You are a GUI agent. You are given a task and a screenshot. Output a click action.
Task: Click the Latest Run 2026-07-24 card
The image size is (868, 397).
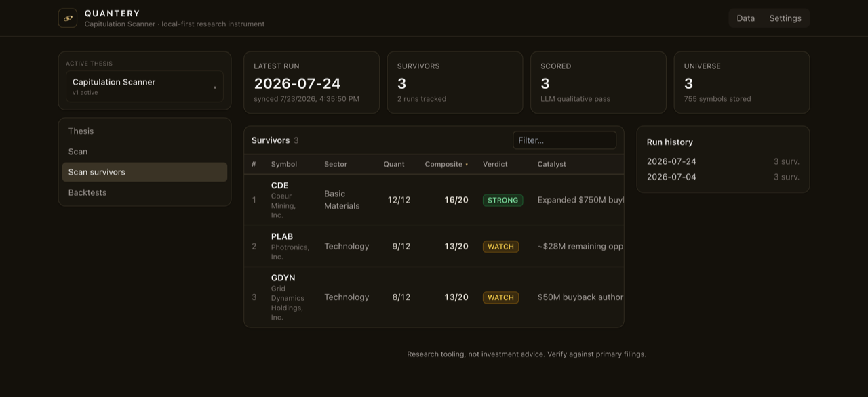312,83
